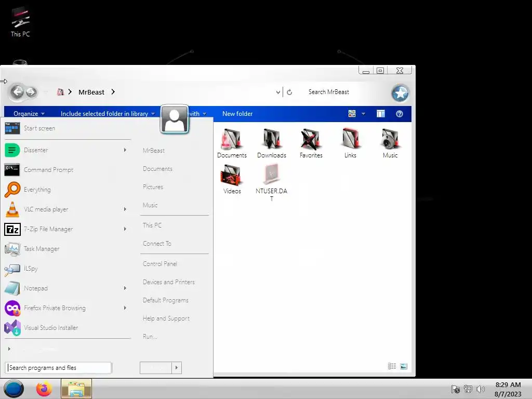
Task: Click the New folder button
Action: [x=237, y=114]
